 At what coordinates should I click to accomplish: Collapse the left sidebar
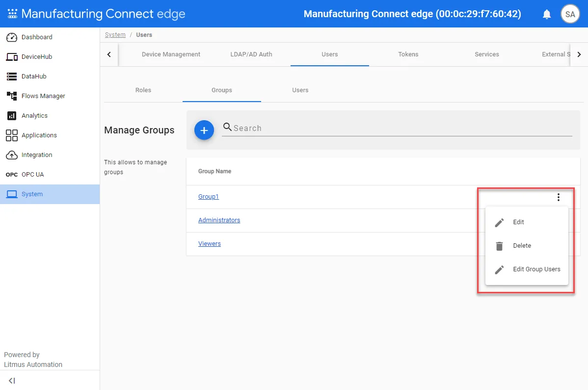tap(12, 381)
